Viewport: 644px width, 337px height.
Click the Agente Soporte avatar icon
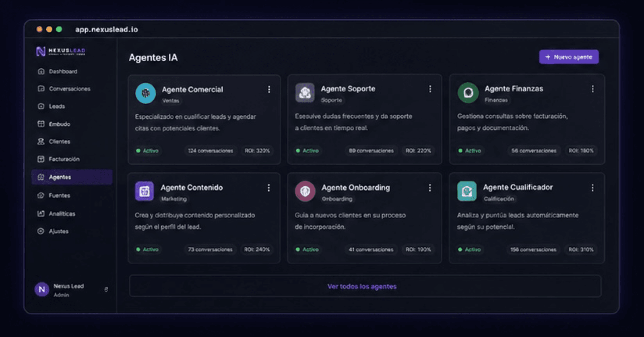pyautogui.click(x=305, y=93)
